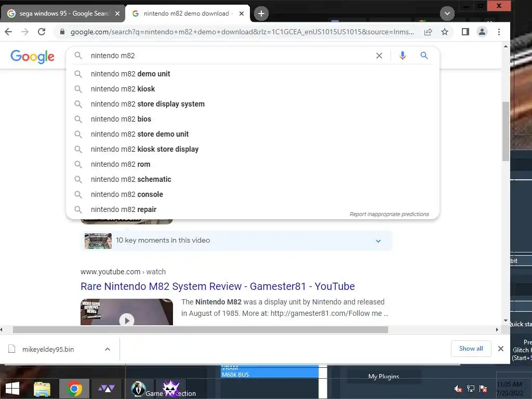Close the 'nintendo m82 demo download' tab
532x399 pixels.
242,14
